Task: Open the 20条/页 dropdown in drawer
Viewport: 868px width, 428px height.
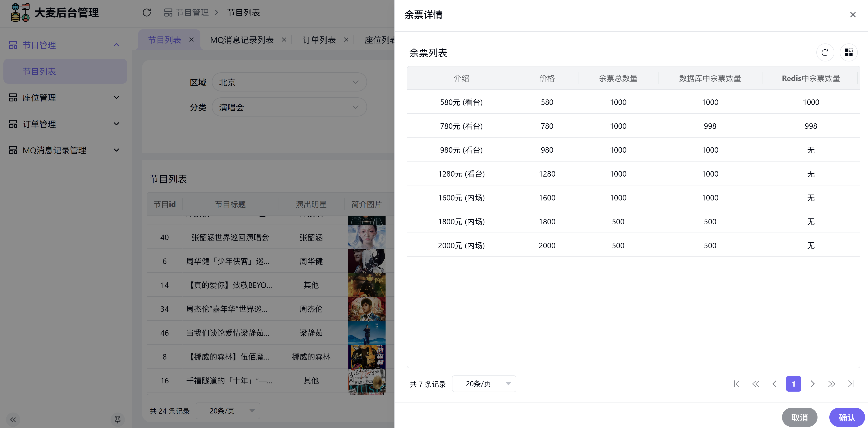Action: coord(484,384)
